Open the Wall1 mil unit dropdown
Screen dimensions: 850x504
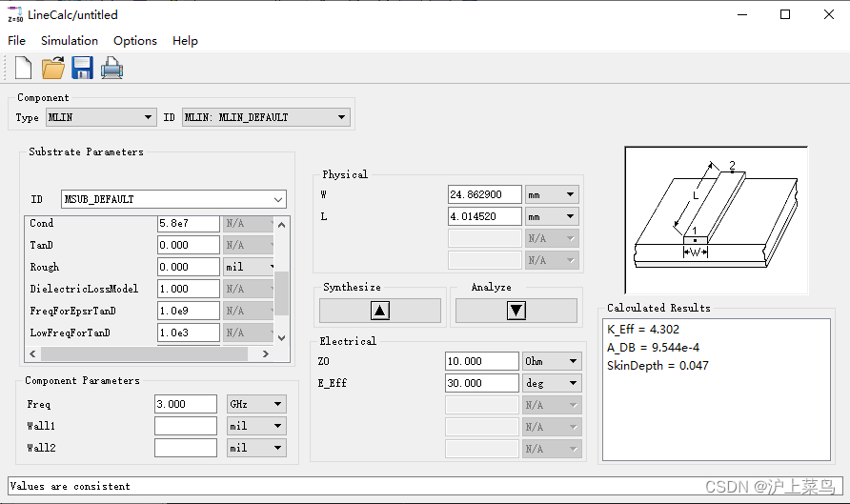pos(256,426)
